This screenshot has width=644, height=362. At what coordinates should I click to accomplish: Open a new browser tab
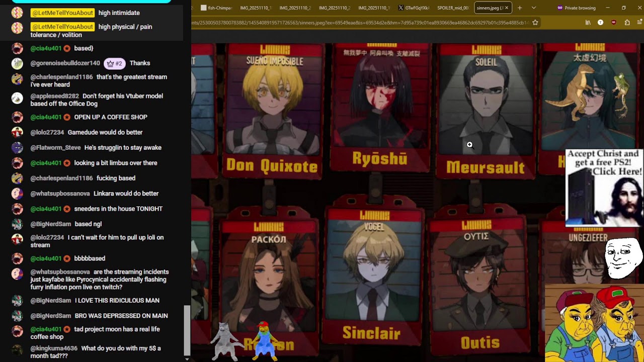click(520, 8)
